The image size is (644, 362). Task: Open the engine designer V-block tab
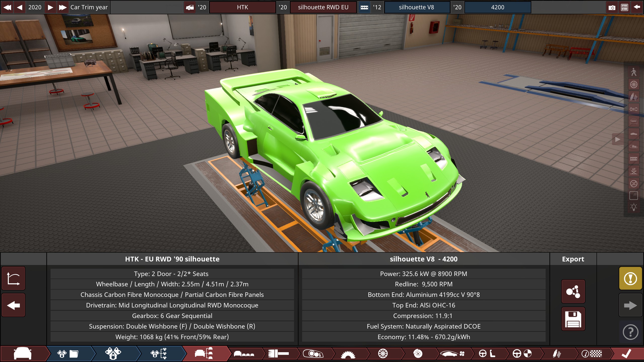point(113,354)
